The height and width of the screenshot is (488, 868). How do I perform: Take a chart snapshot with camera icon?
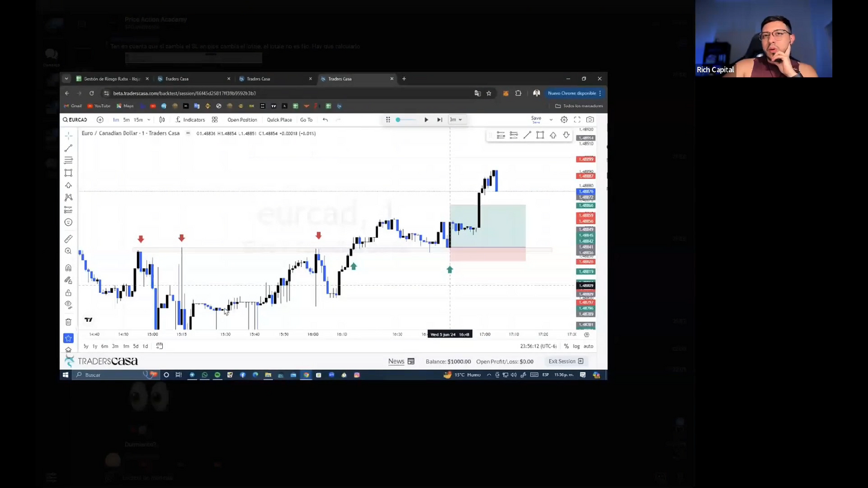pos(590,119)
